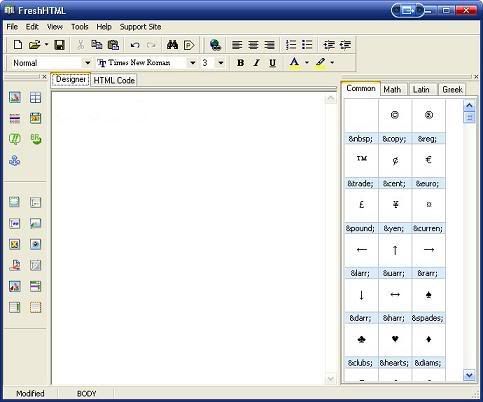The image size is (483, 402).
Task: Insert the &copy; copyright symbol
Action: click(395, 115)
